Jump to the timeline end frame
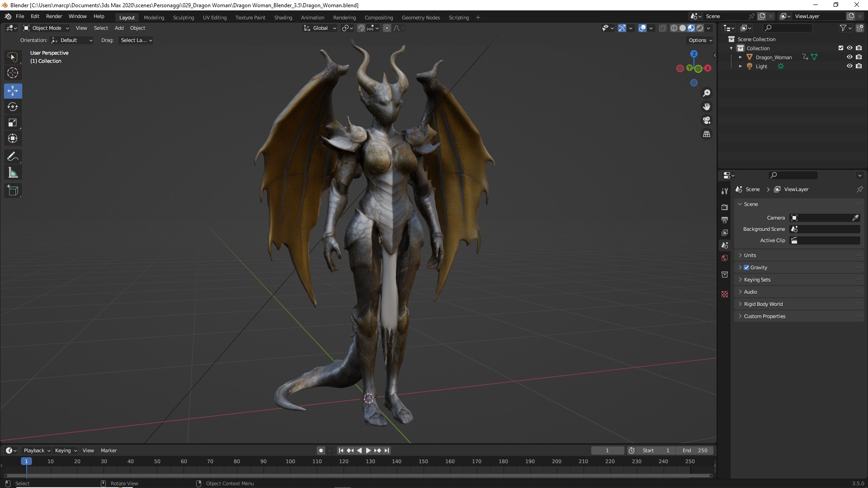Screen dimensions: 868x488 point(387,450)
